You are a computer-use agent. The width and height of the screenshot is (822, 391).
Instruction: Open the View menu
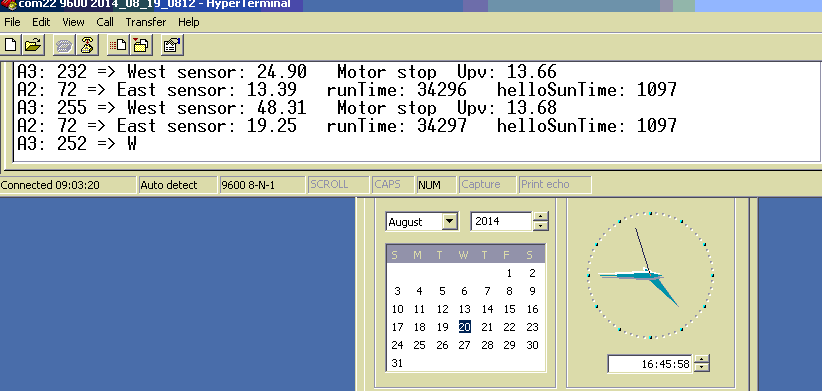73,22
